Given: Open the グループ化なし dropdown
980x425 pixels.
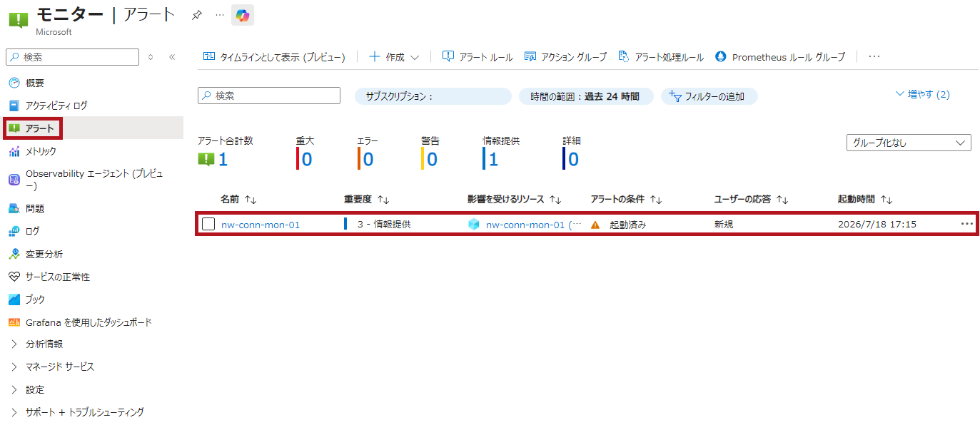Looking at the screenshot, I should coord(909,143).
